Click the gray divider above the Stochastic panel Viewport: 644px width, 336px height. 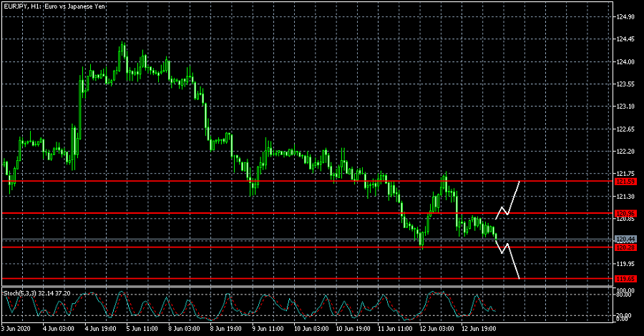pos(308,287)
